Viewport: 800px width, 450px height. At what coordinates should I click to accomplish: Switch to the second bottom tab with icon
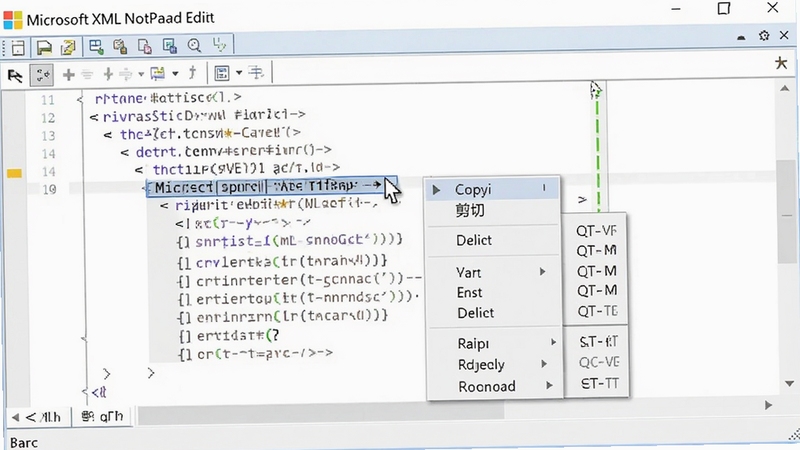[x=102, y=417]
